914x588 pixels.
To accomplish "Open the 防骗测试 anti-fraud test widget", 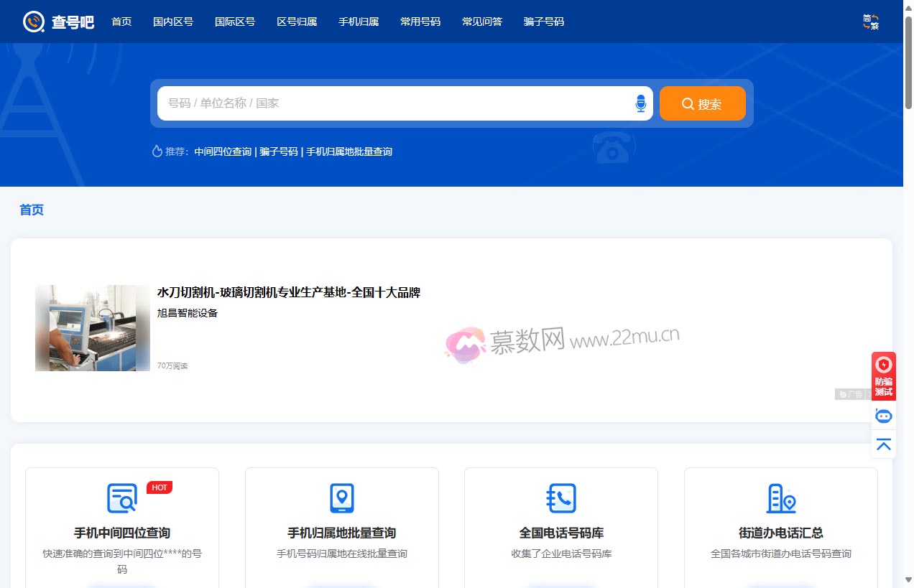I will 883,375.
